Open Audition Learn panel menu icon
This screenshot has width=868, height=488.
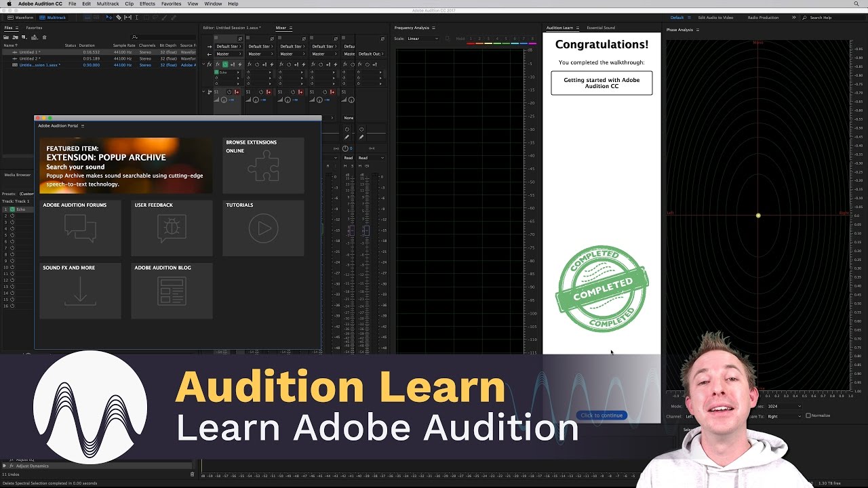[x=578, y=28]
